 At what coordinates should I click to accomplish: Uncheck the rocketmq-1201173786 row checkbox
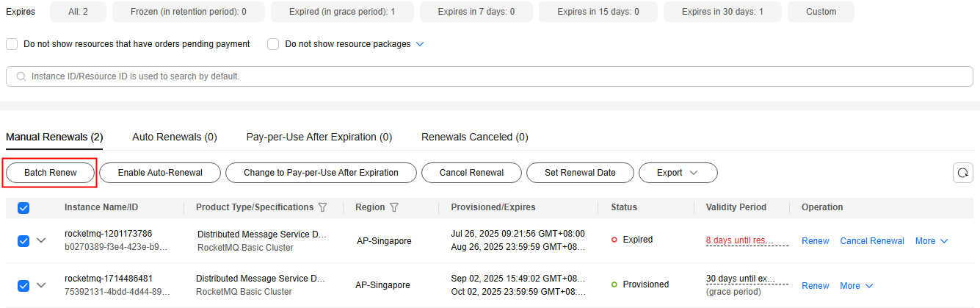(23, 240)
